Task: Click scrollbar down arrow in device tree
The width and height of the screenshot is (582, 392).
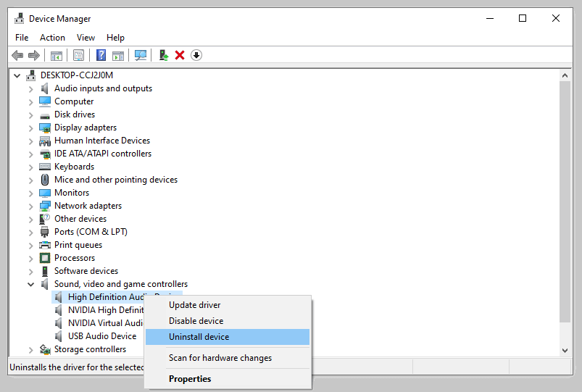Action: [x=565, y=350]
